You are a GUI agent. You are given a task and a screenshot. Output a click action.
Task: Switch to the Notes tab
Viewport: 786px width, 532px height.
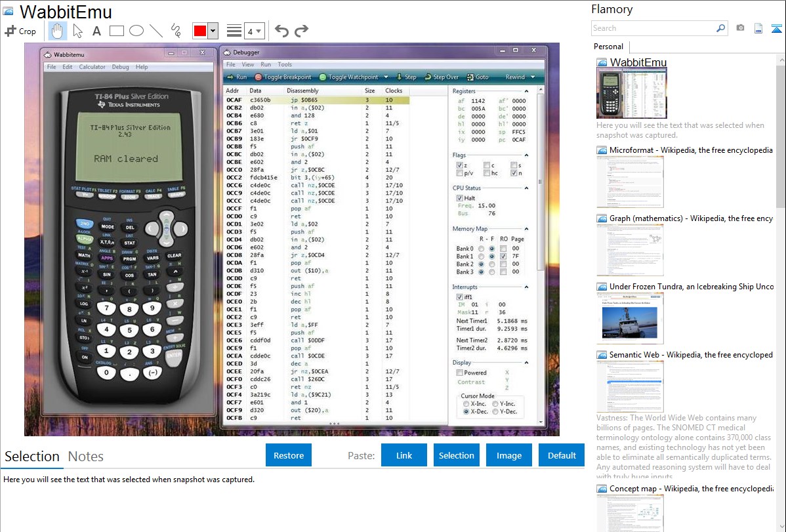point(86,457)
